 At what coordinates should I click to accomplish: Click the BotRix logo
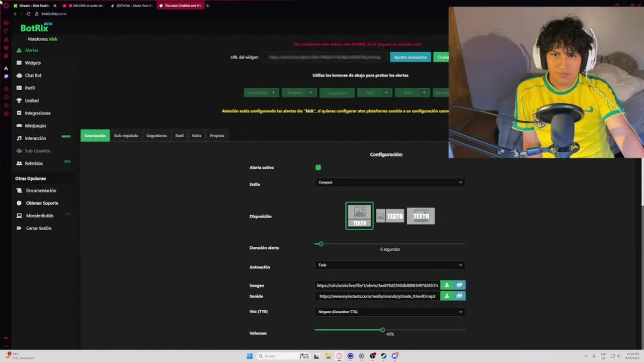pos(35,28)
